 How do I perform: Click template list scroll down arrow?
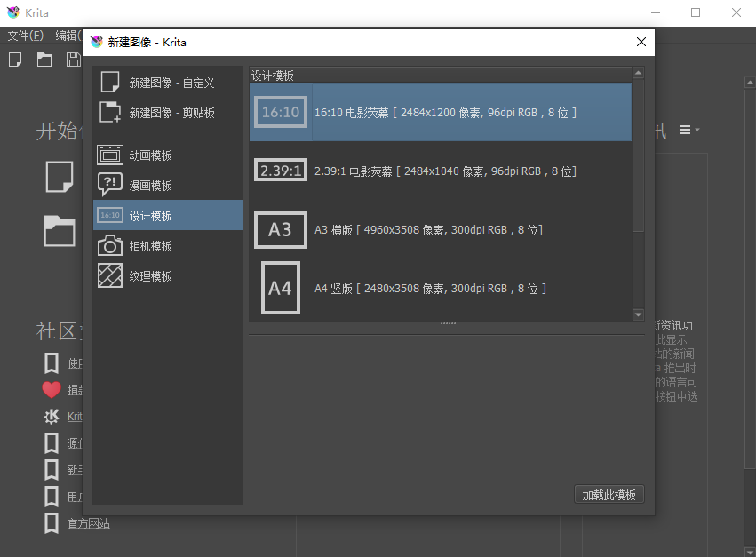coord(638,314)
